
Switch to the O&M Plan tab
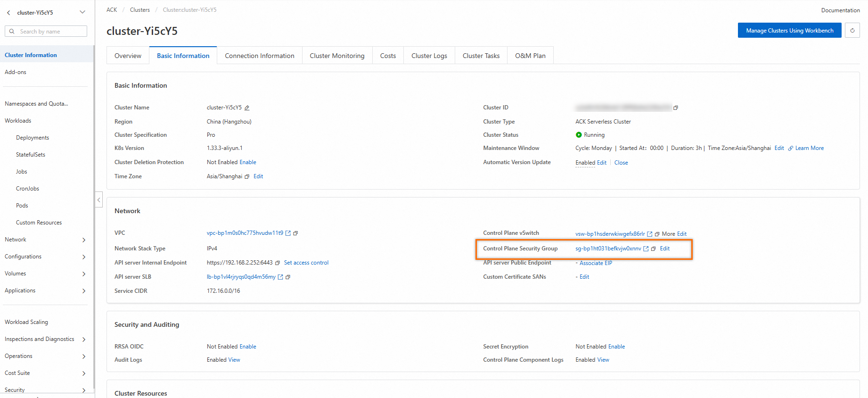(530, 56)
